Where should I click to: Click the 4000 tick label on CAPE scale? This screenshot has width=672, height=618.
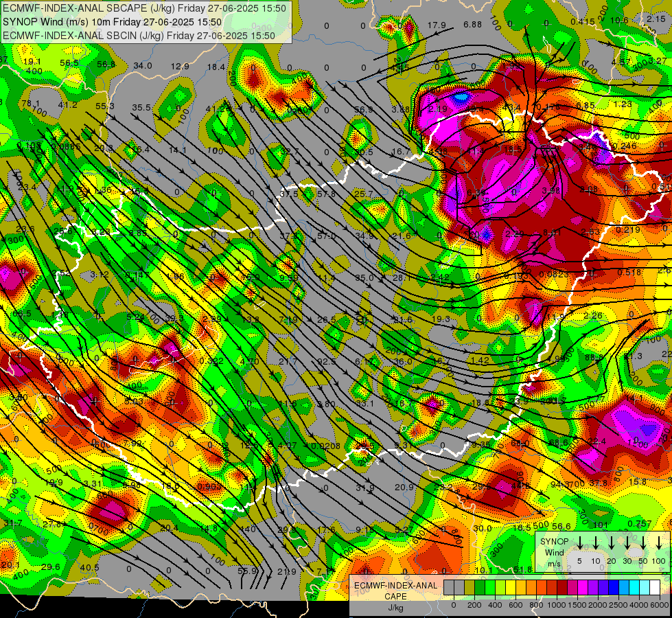click(x=638, y=605)
